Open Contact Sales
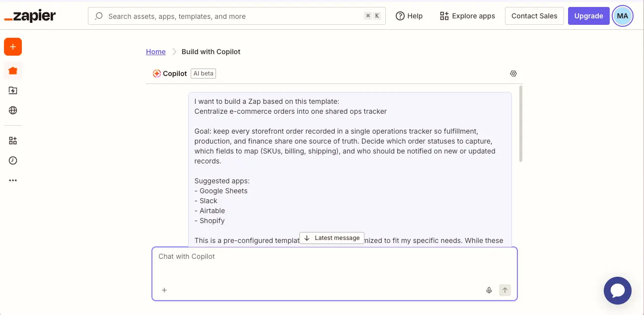Screen dimensions: 644x315 pos(534,15)
